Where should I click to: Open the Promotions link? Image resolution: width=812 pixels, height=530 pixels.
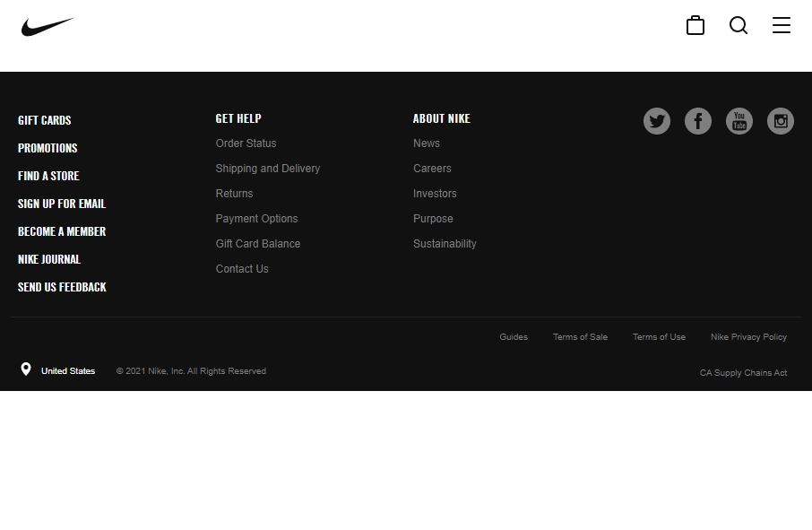[x=48, y=148]
